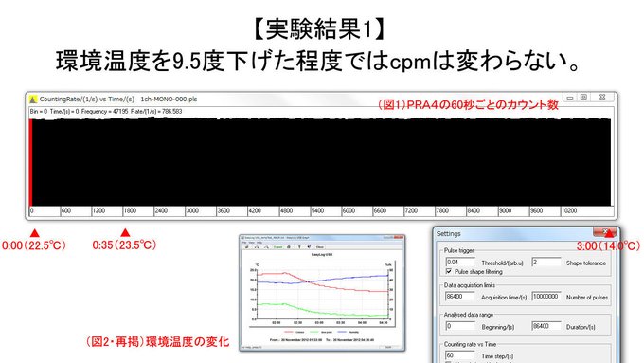644x363 pixels.
Task: Click the 600 tick on time axis
Action: (65, 211)
